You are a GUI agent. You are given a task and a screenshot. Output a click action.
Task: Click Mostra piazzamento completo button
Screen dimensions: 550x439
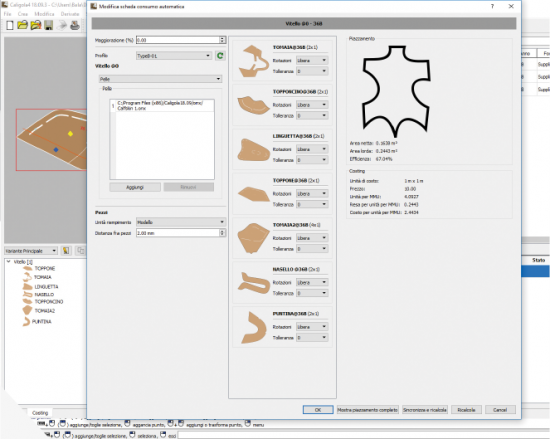[x=368, y=410]
